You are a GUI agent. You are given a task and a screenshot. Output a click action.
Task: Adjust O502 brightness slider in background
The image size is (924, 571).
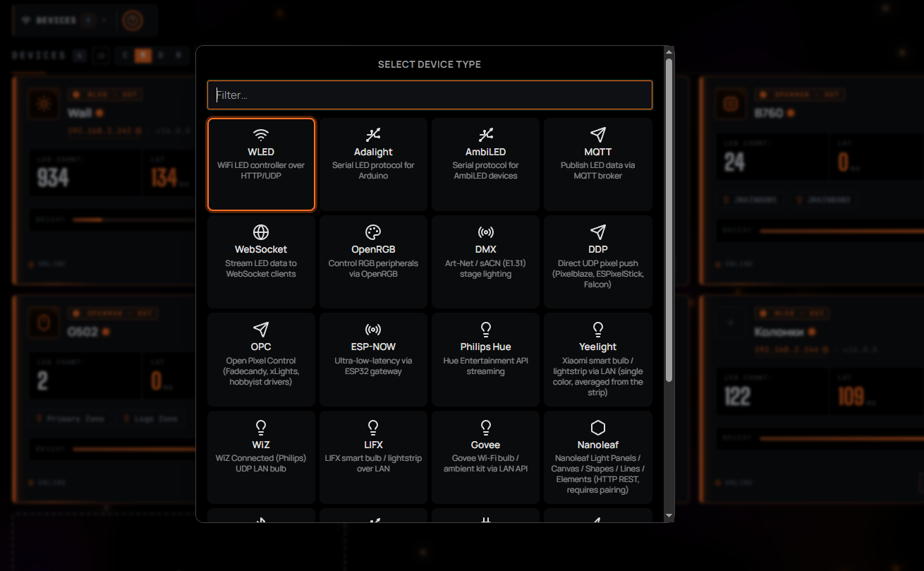pos(134,449)
